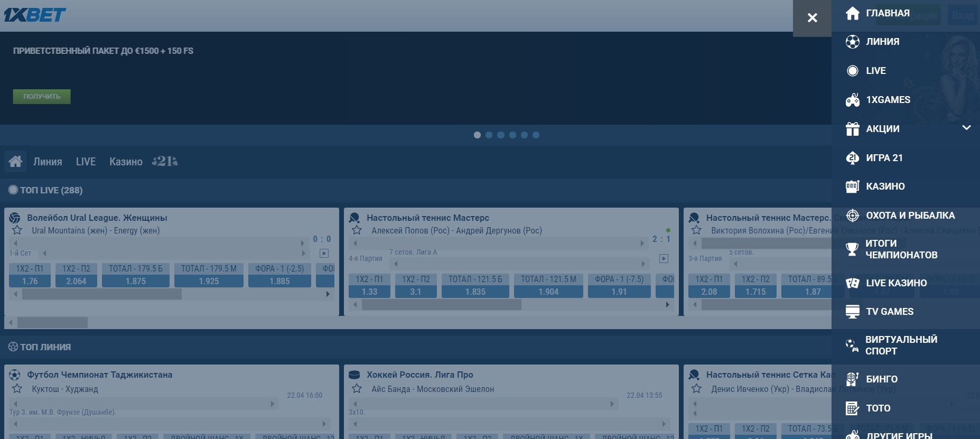
Task: Click the green ПОЛУЧИТЬ button
Action: pyautogui.click(x=42, y=96)
